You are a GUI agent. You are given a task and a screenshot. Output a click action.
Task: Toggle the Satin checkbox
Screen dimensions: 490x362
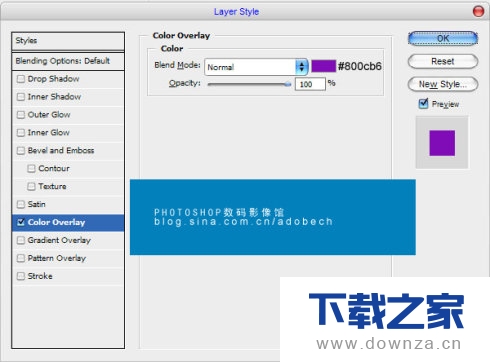tap(21, 204)
